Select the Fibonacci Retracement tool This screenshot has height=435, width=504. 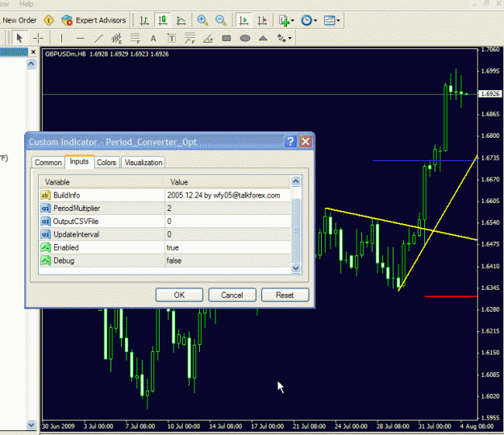click(x=135, y=38)
